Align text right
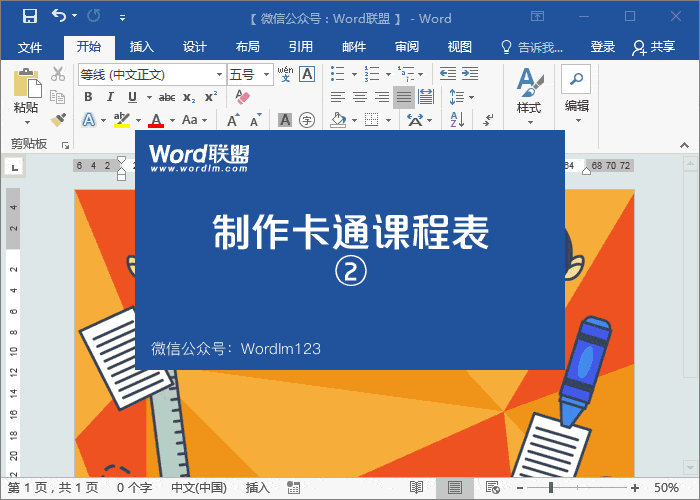The width and height of the screenshot is (700, 500). point(382,97)
